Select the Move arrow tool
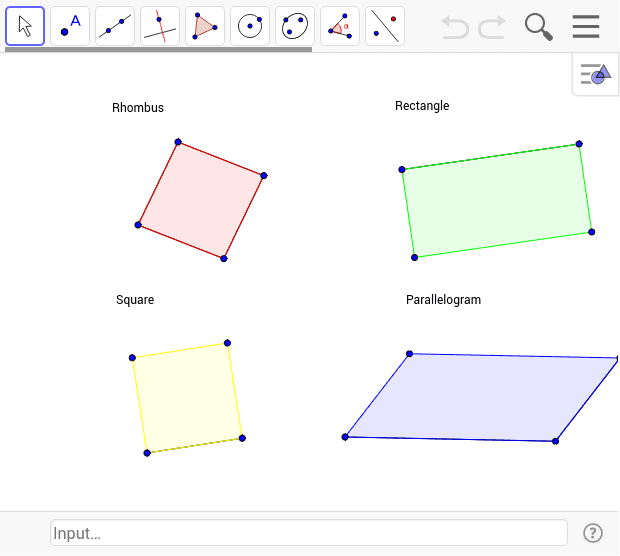Viewport: 620px width, 556px height. (25, 26)
